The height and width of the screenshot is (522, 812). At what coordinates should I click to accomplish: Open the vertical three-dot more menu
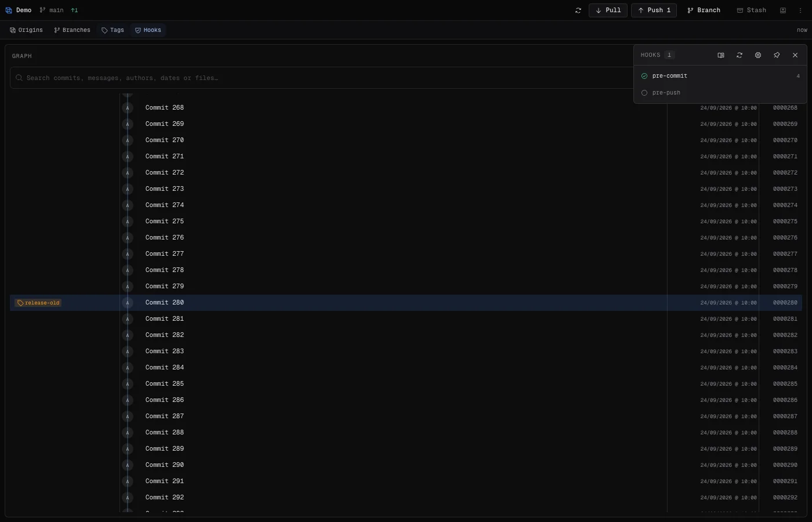coord(801,10)
